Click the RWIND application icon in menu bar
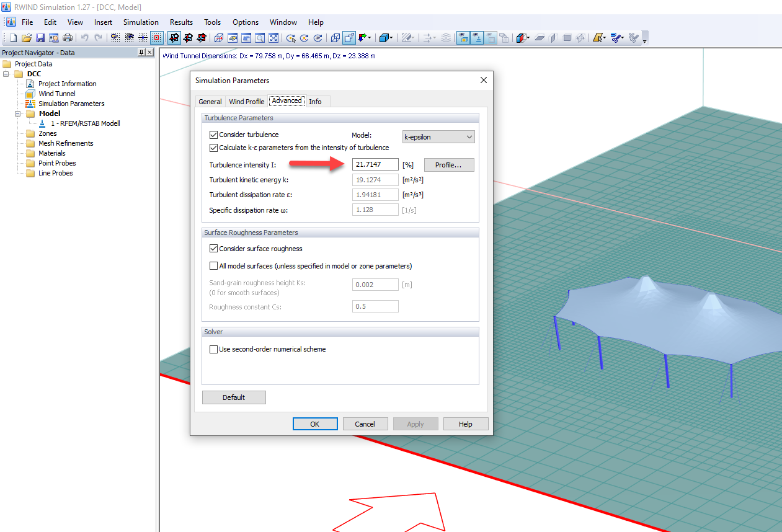Image resolution: width=782 pixels, height=532 pixels. tap(11, 22)
